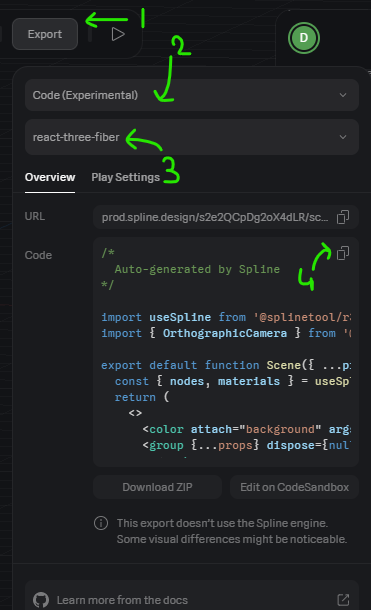Screen dimensions: 371x610
Task: Click the info icon beside export notice
Action: (101, 523)
